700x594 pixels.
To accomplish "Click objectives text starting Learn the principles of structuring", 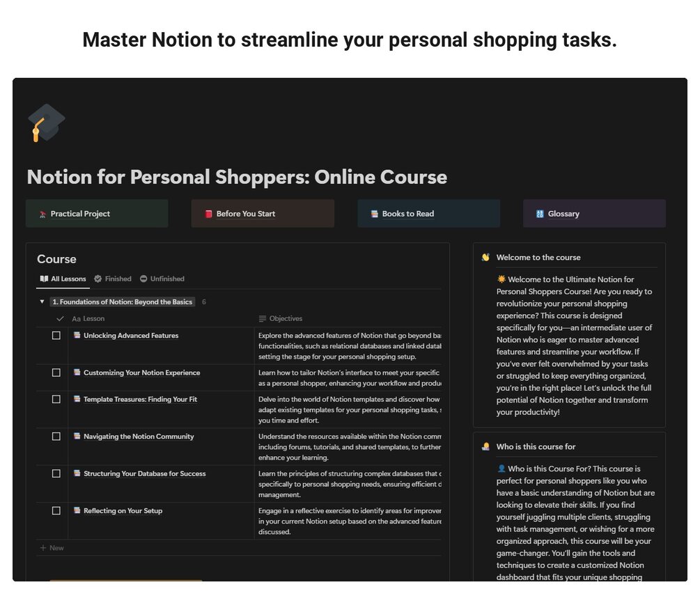I will click(350, 484).
